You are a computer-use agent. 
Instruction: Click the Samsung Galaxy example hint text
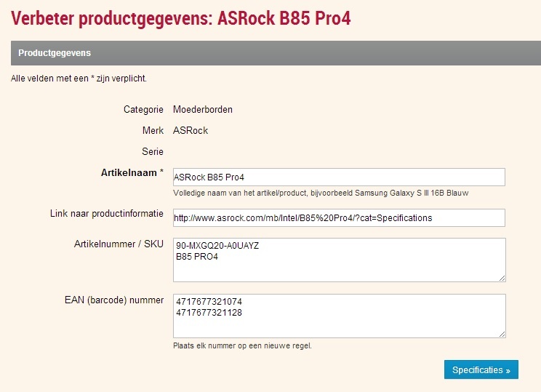coord(321,193)
